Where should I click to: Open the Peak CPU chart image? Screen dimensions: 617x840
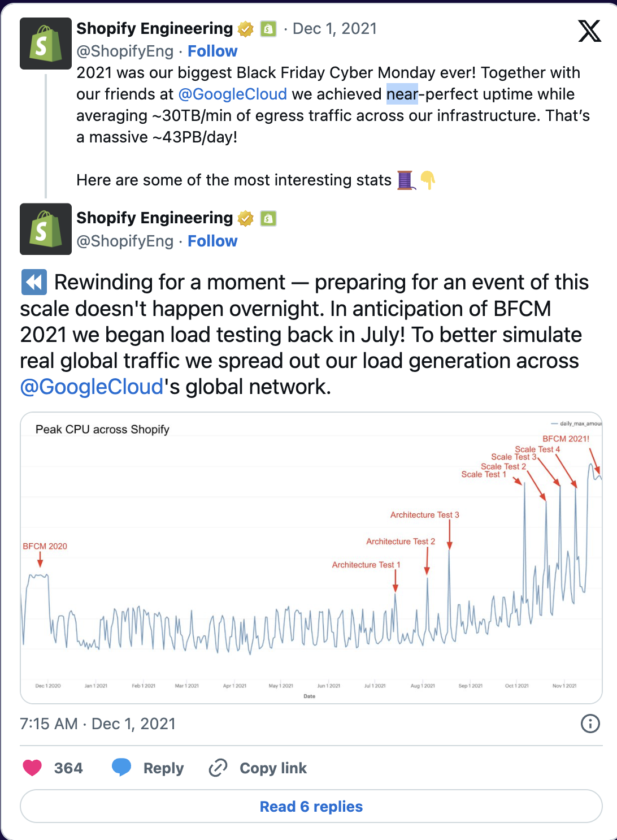[311, 558]
